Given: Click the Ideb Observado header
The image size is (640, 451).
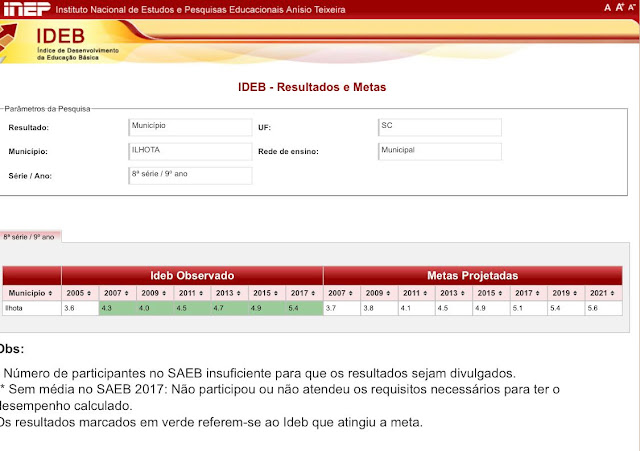Looking at the screenshot, I should 192,275.
